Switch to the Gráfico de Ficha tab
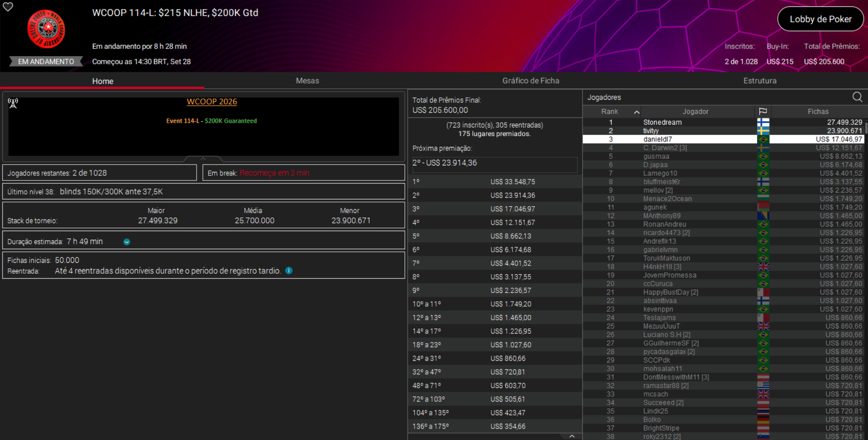Image resolution: width=868 pixels, height=440 pixels. [531, 81]
